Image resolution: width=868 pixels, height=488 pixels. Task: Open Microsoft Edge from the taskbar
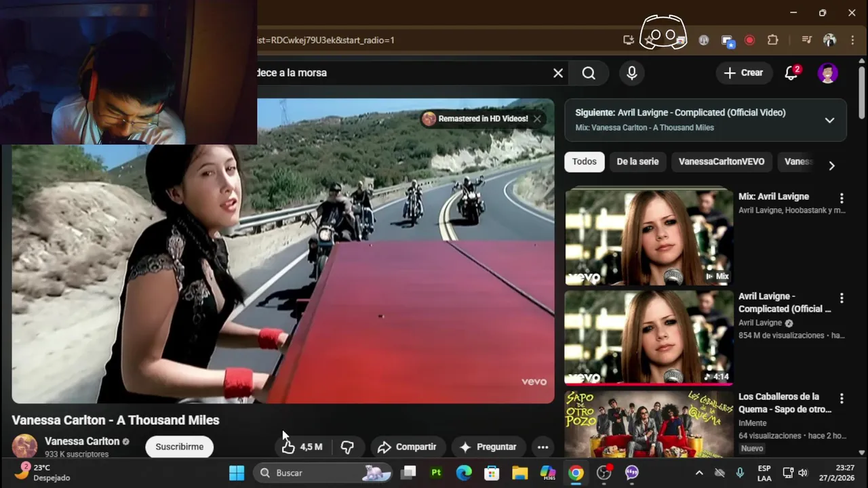464,472
